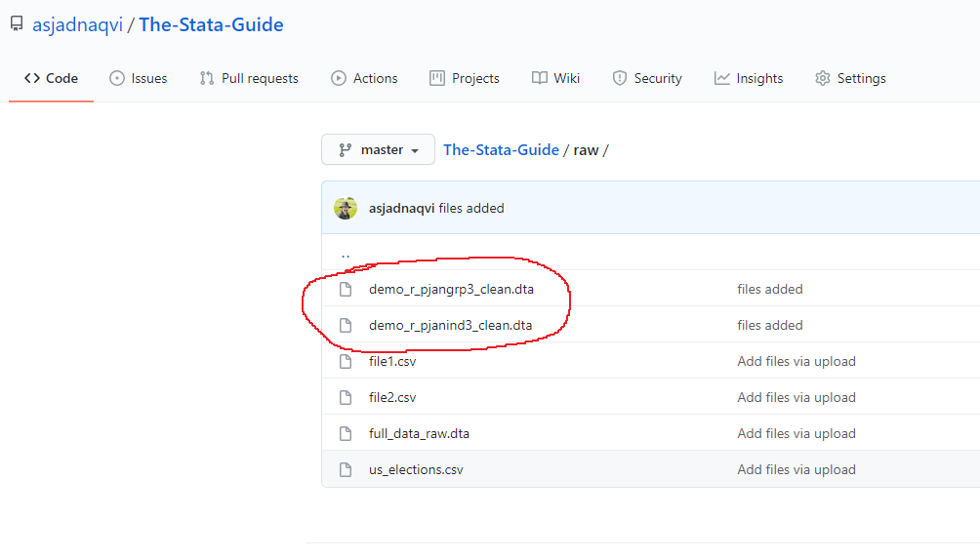The image size is (980, 560).
Task: Go up to parent directory (..)
Action: pos(346,253)
